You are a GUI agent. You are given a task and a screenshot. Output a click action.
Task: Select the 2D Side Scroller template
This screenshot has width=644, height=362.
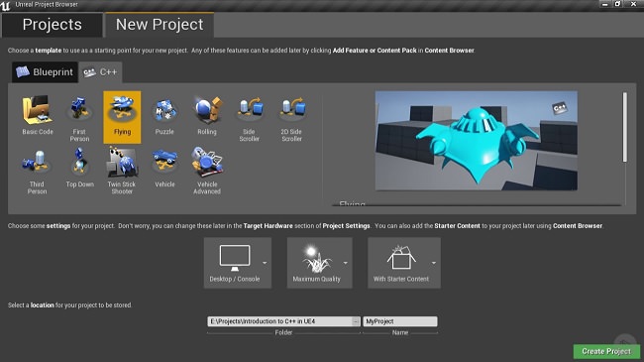coord(291,117)
